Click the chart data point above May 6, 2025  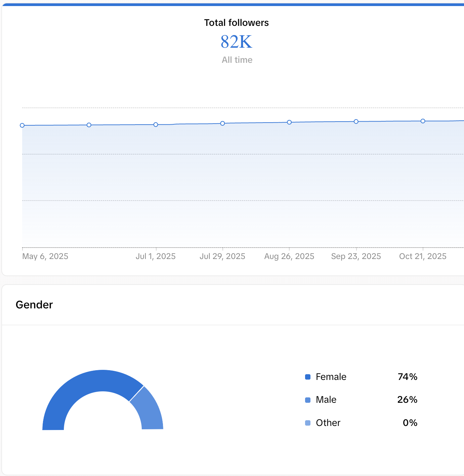[x=22, y=125]
